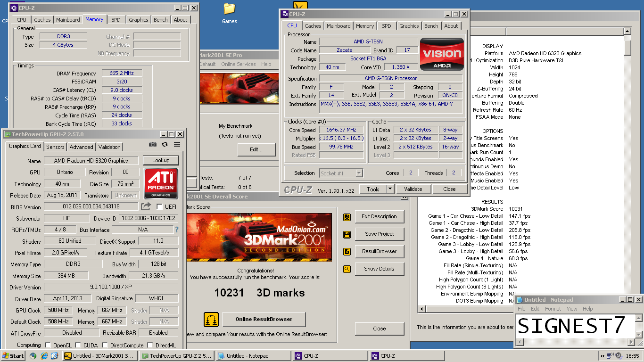
Task: Click the icon next to the ResultBrowser button
Action: coord(347,252)
